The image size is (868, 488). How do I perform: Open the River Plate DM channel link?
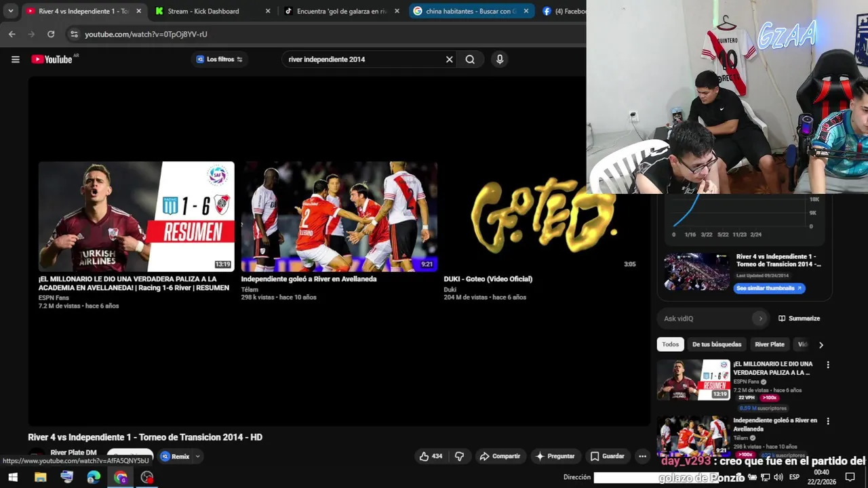point(73,452)
